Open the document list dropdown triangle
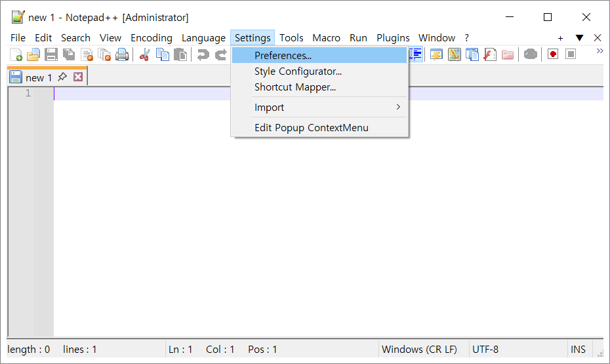Screen dimensions: 610x364 (579, 38)
